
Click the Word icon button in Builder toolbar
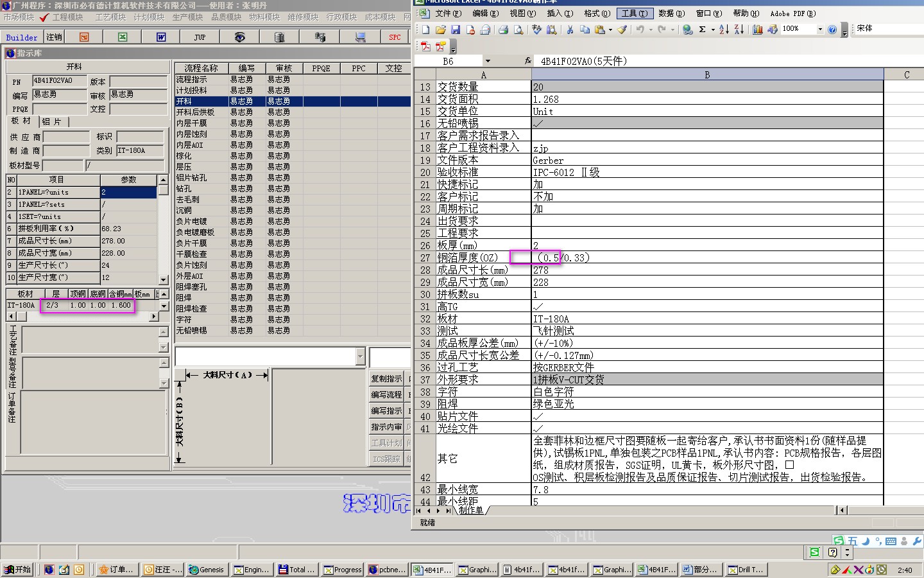pyautogui.click(x=161, y=37)
